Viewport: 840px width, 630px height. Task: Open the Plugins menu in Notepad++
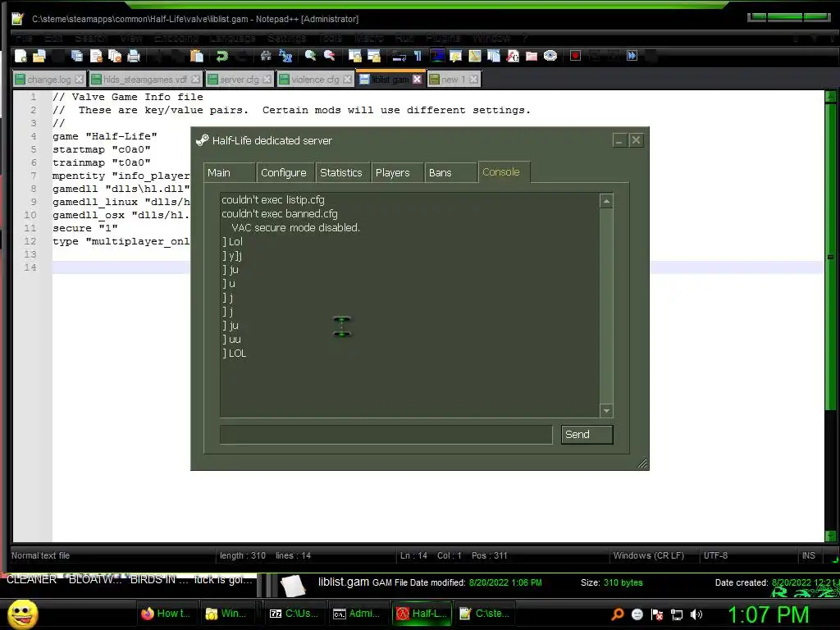[443, 38]
